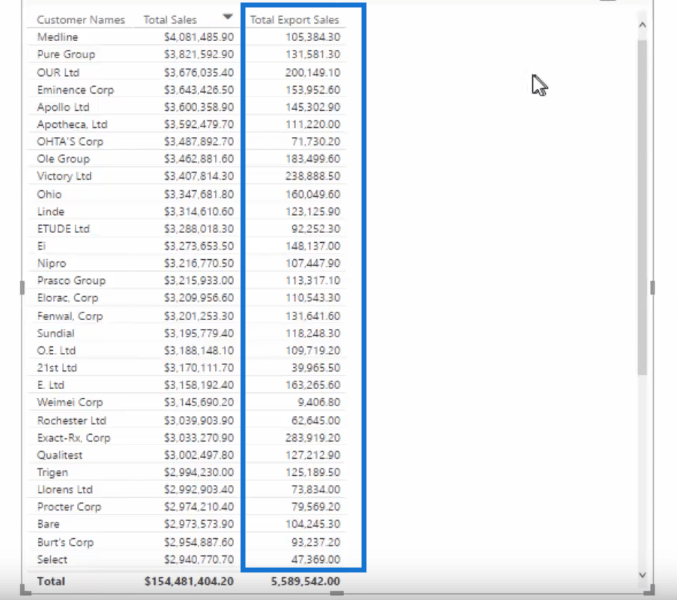Select the E. Ltd customer name
The width and height of the screenshot is (677, 600).
(x=51, y=385)
